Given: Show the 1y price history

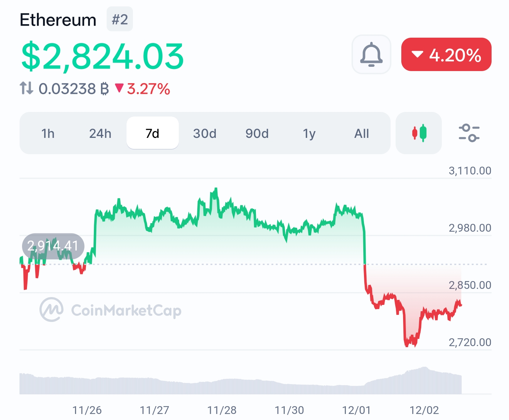Looking at the screenshot, I should point(309,133).
